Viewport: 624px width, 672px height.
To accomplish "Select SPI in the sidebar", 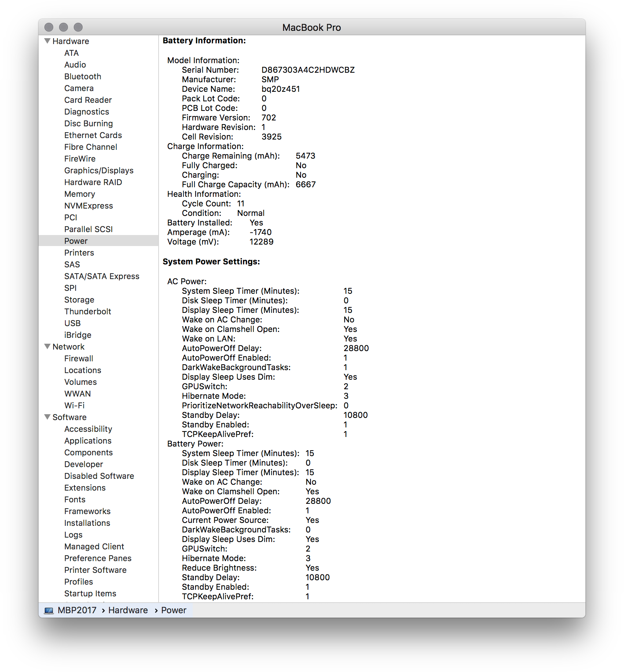I will point(70,288).
